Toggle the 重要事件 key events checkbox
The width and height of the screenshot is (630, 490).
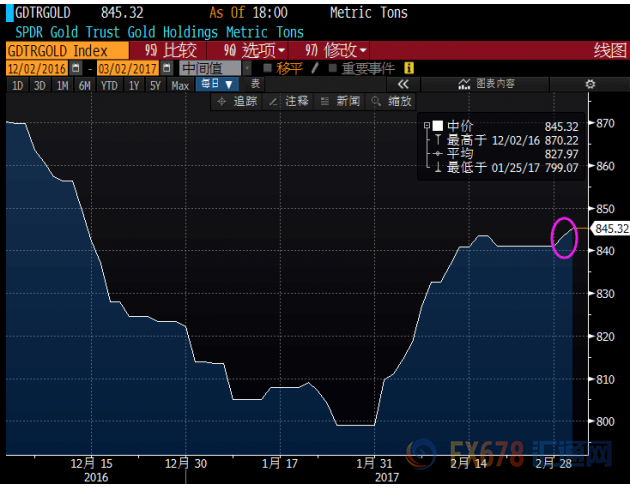[332, 68]
